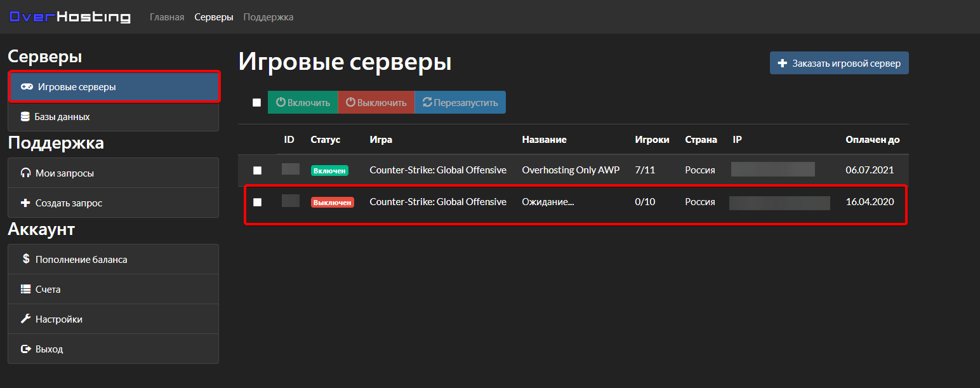This screenshot has width=980, height=388.
Task: Click the Выключить button
Action: pos(376,102)
